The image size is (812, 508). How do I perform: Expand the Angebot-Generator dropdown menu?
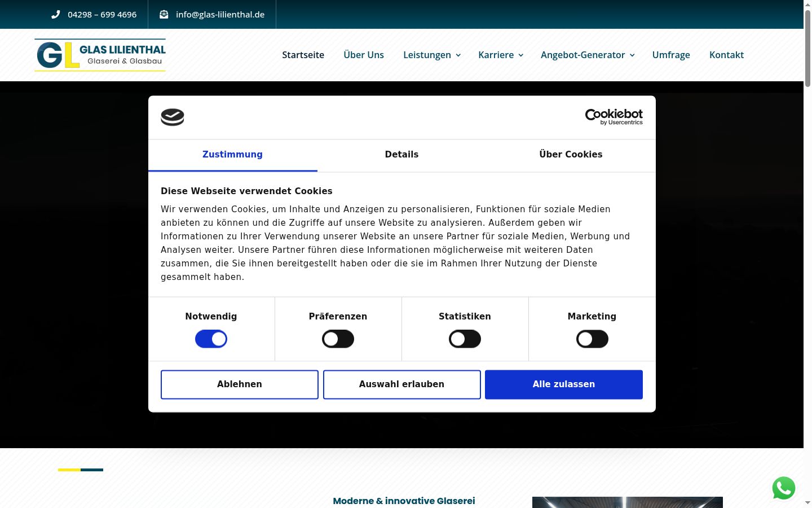click(x=588, y=55)
